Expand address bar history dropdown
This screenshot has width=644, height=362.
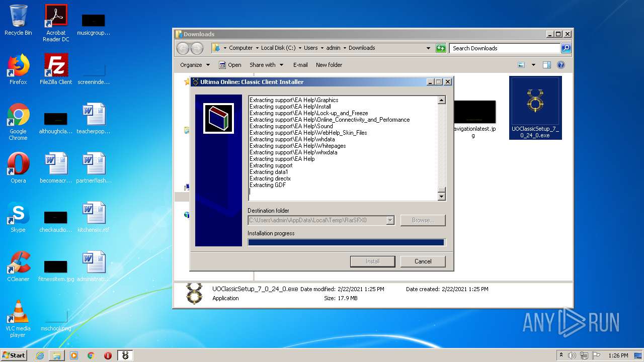[428, 48]
